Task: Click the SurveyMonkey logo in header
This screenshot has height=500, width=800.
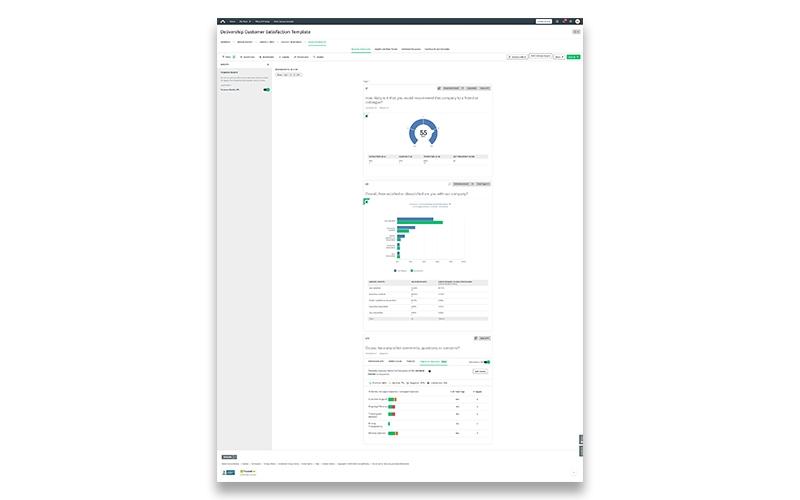Action: pos(222,21)
